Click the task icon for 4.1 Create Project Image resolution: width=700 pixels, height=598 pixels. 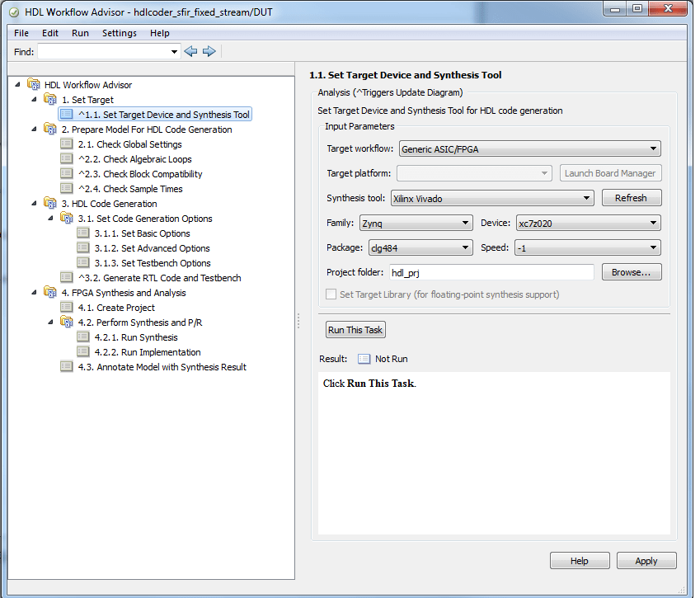pyautogui.click(x=67, y=307)
